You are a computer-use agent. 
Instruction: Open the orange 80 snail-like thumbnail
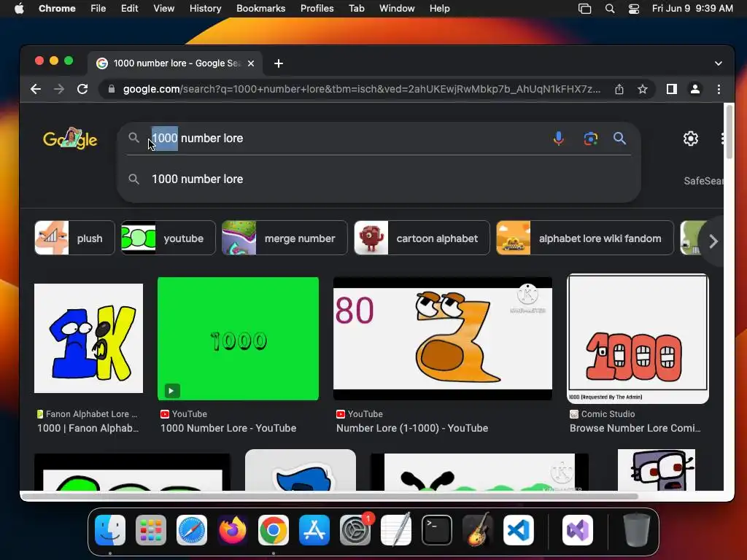tap(443, 338)
